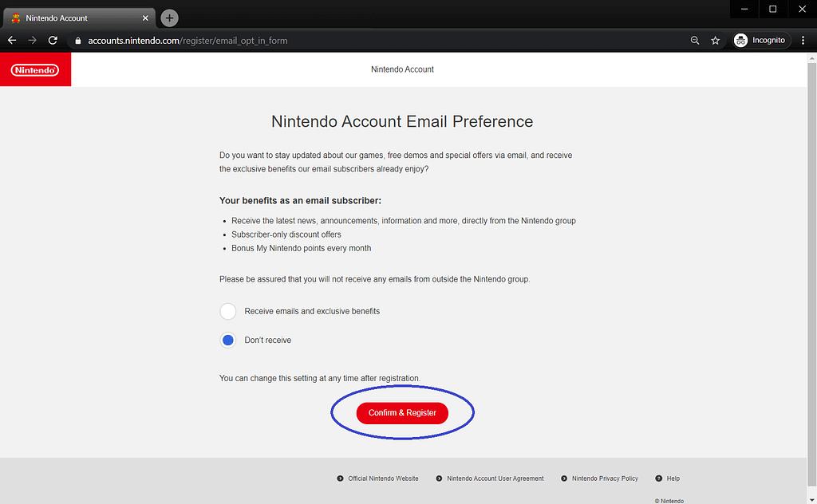
Task: Bookmark this page with the star icon
Action: coord(716,40)
